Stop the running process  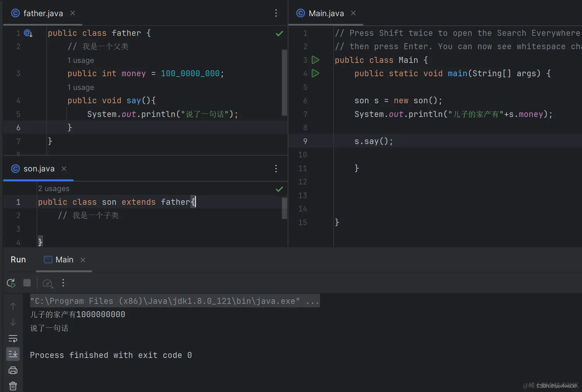click(27, 283)
